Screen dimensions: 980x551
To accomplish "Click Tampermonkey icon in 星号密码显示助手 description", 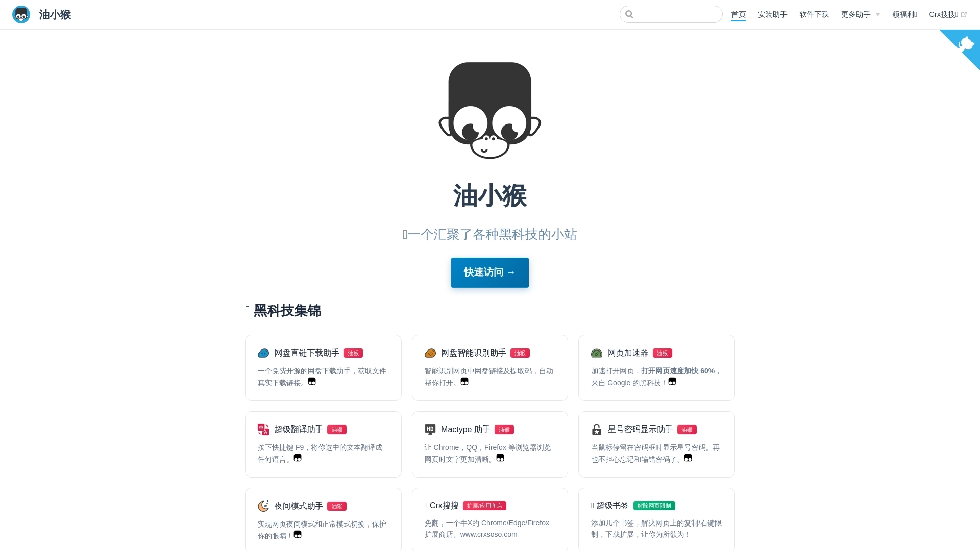I will coord(688,458).
